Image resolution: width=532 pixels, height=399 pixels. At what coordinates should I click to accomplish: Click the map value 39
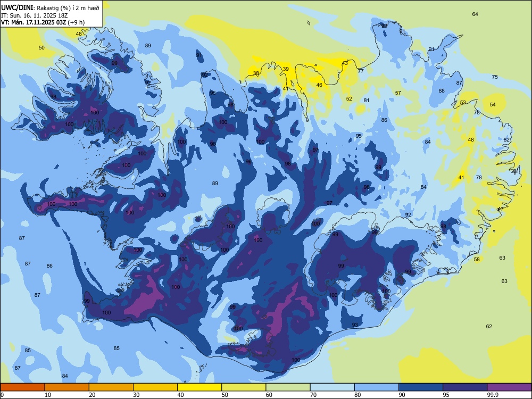pos(286,69)
